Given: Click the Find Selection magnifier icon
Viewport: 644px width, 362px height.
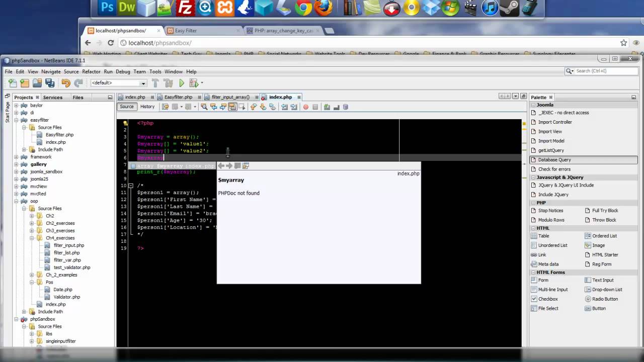Looking at the screenshot, I should tap(204, 107).
